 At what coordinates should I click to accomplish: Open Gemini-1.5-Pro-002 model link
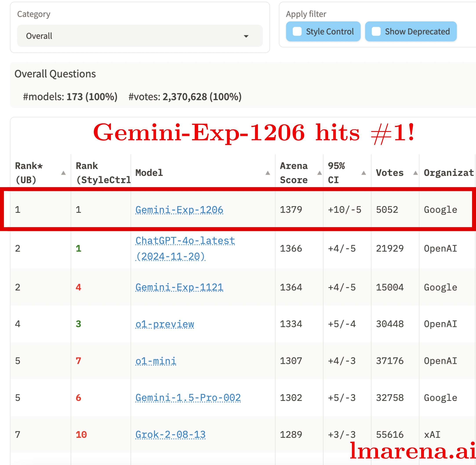pos(188,398)
